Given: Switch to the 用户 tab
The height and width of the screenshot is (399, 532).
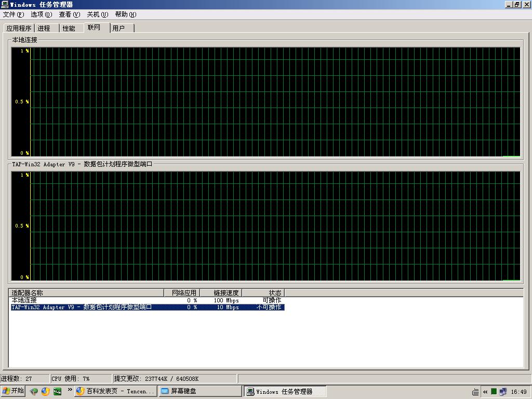Looking at the screenshot, I should pyautogui.click(x=122, y=29).
